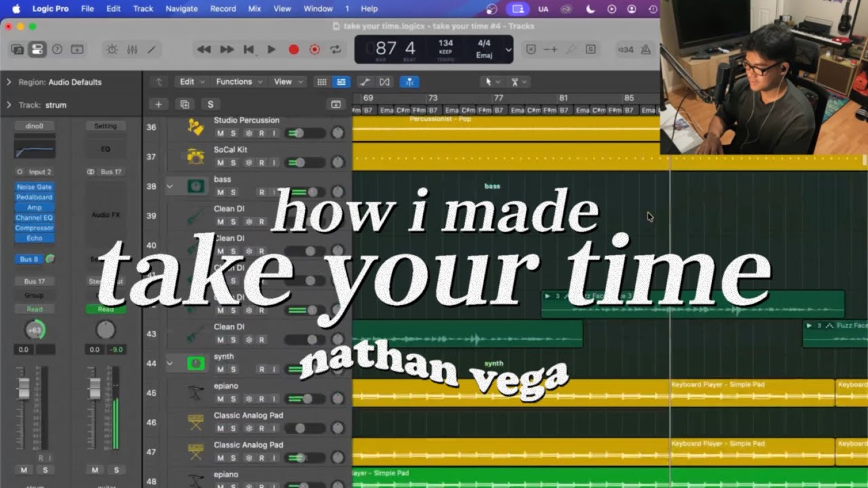Open the Editors pencil icon

point(152,49)
